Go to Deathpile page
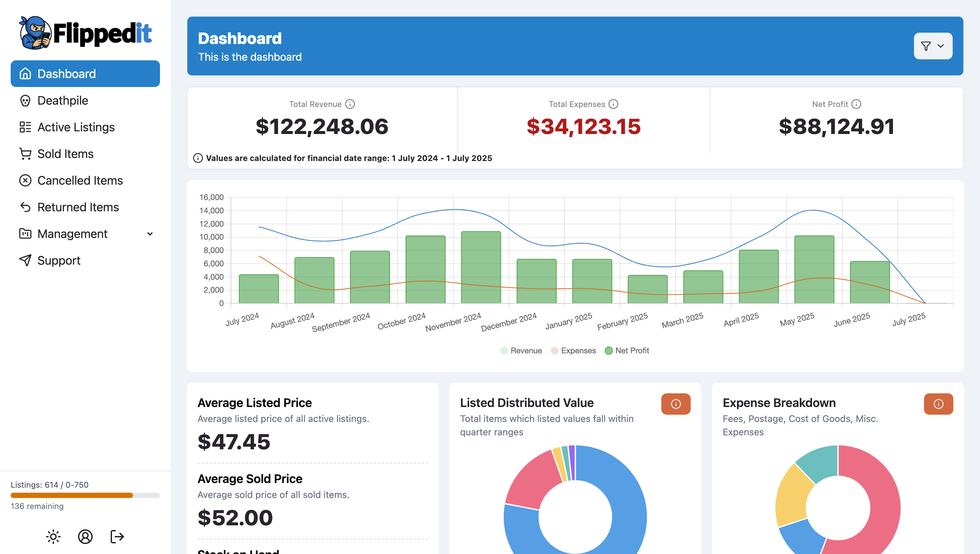The height and width of the screenshot is (554, 980). click(x=85, y=100)
